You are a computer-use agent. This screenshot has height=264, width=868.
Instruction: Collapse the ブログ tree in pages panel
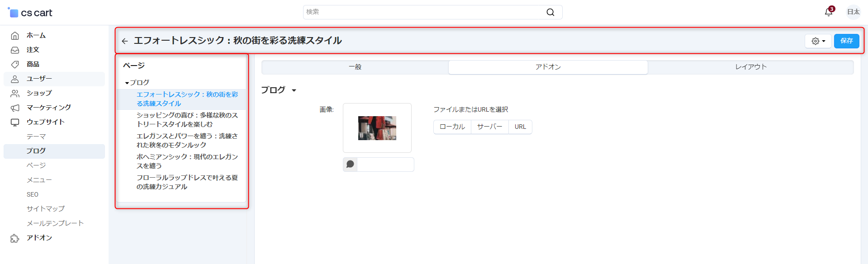coord(127,83)
